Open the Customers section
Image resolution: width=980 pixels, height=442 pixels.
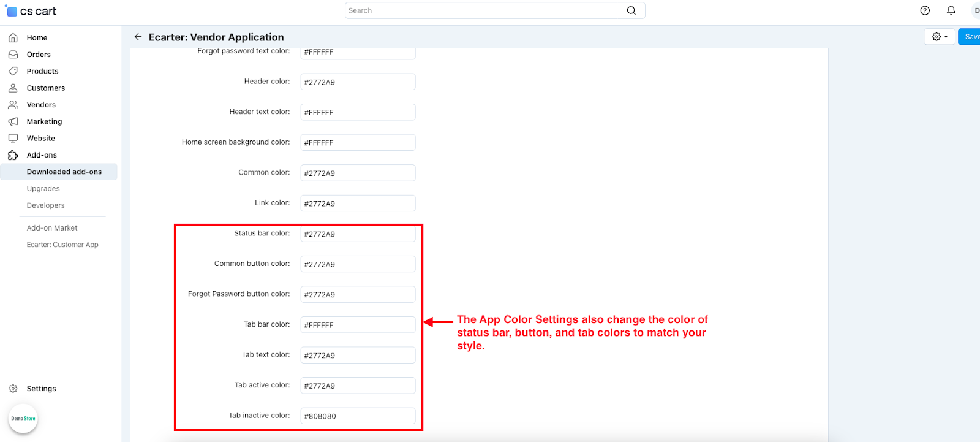tap(46, 88)
